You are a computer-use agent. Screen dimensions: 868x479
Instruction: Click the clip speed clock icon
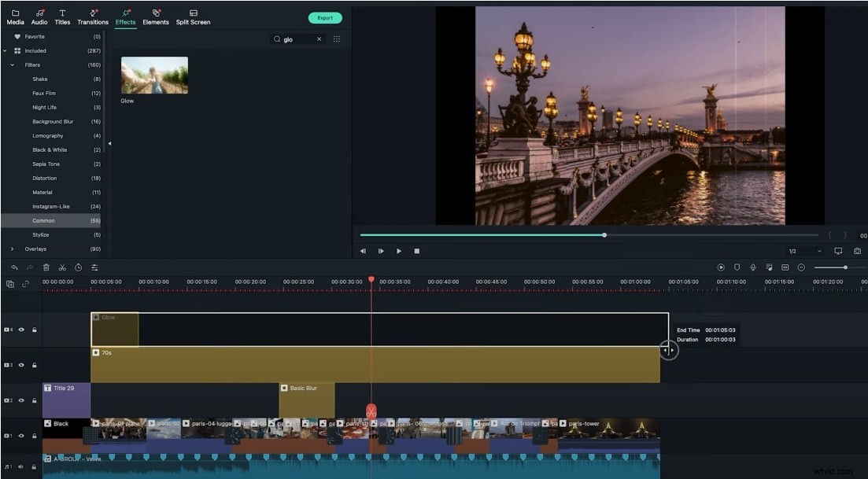(79, 267)
